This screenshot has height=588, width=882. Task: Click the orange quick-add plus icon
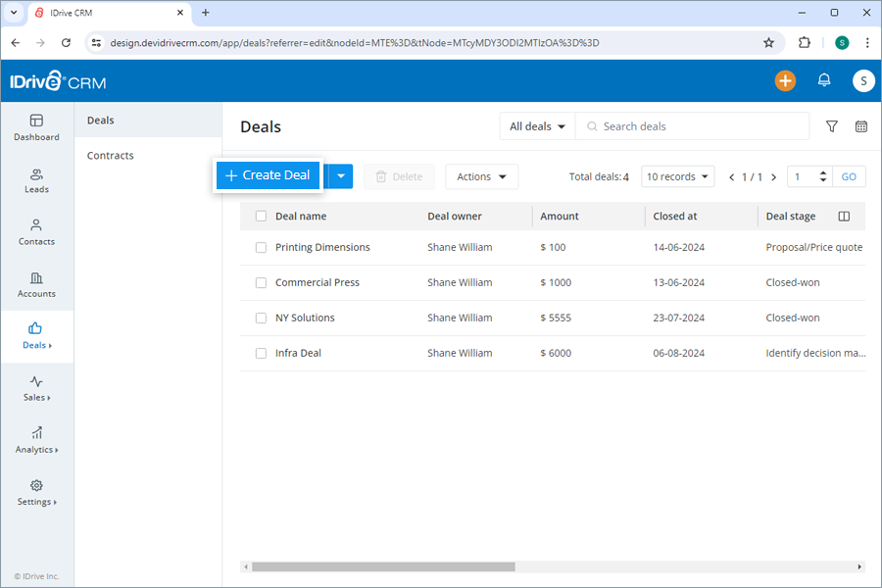pos(785,80)
